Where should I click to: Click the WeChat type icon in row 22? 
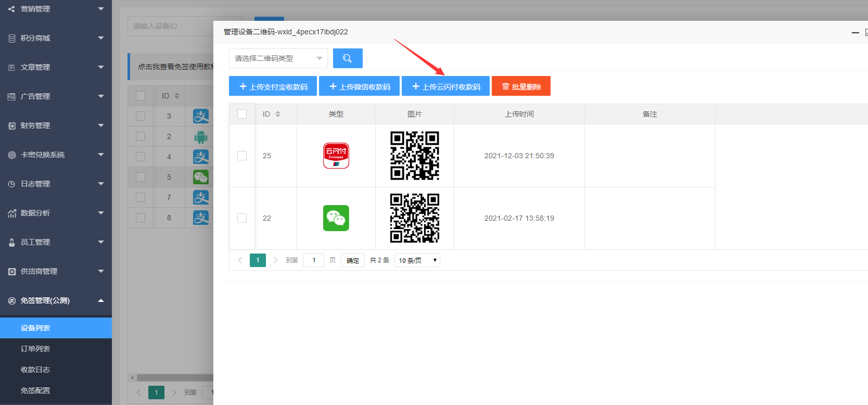point(336,218)
